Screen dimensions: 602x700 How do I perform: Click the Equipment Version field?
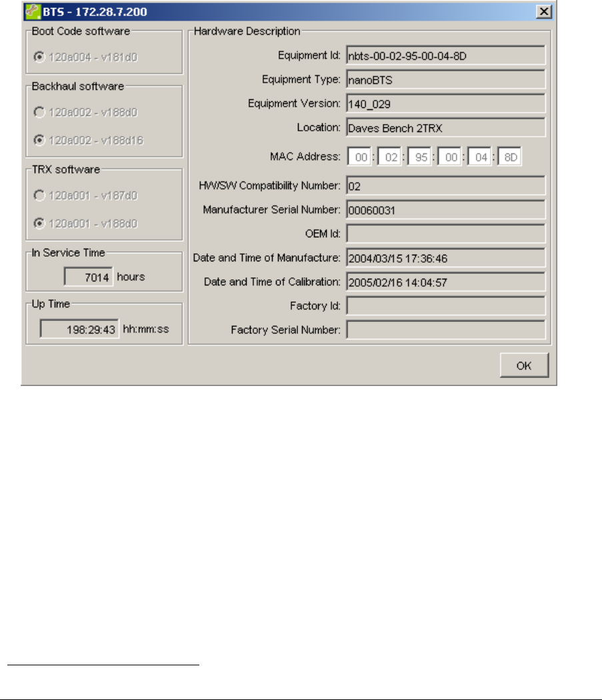point(446,104)
